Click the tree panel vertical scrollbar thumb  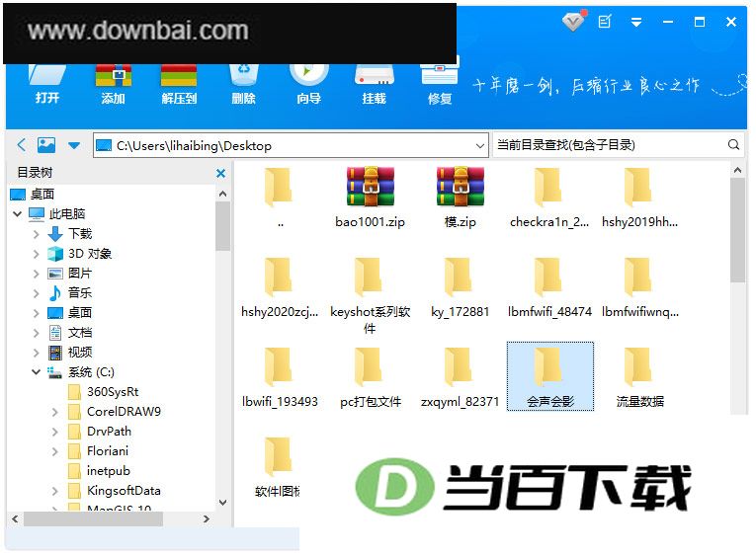pyautogui.click(x=222, y=226)
